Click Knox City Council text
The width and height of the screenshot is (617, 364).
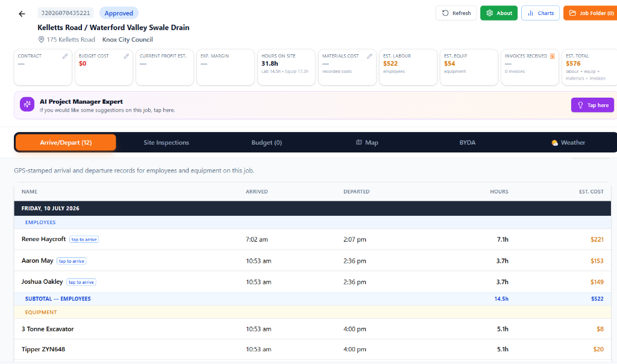(x=128, y=39)
